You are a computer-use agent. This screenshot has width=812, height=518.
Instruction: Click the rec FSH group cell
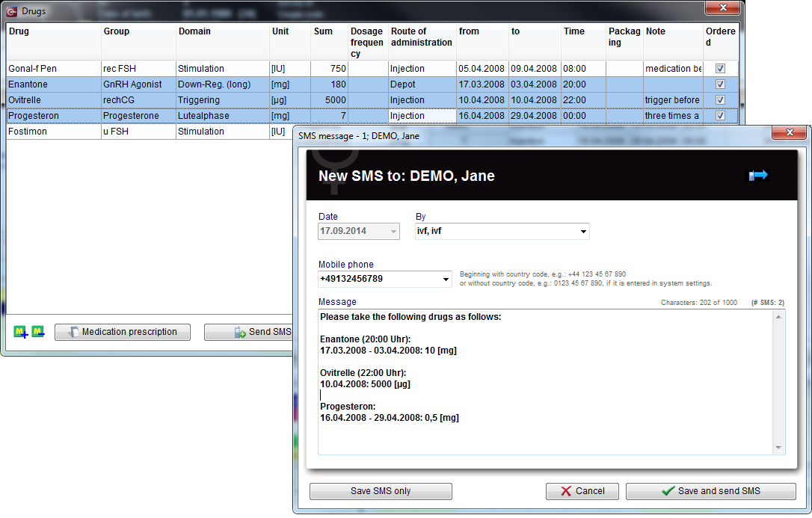coord(139,68)
